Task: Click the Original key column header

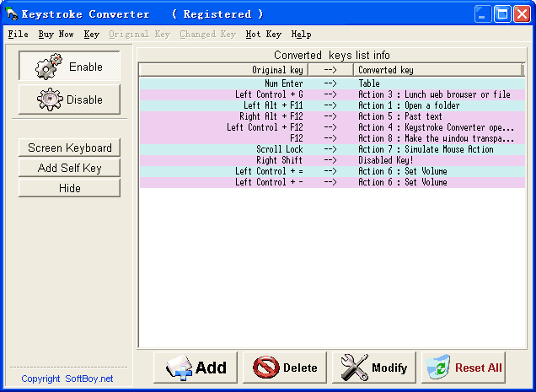Action: coord(223,70)
